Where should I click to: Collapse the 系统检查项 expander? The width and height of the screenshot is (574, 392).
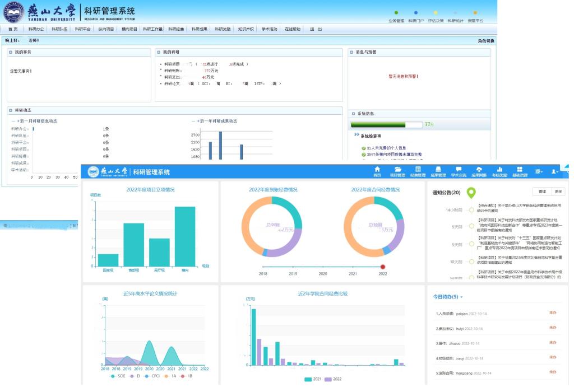pos(357,135)
